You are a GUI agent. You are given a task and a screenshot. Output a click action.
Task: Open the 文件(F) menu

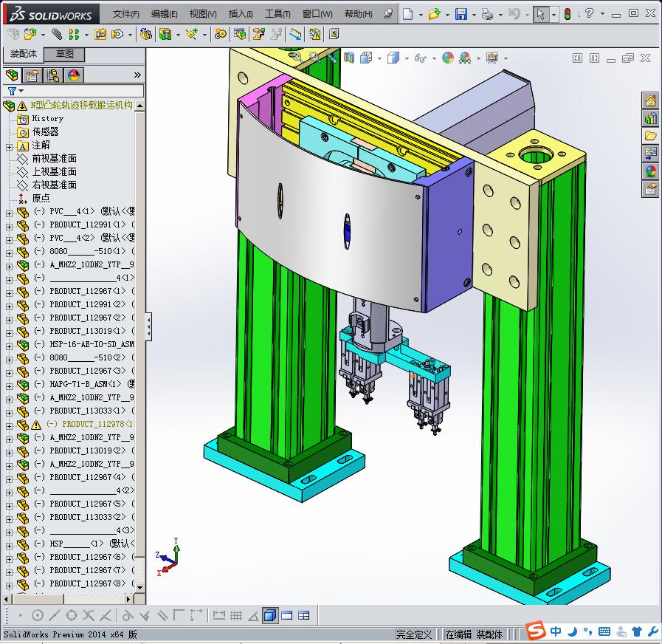125,14
